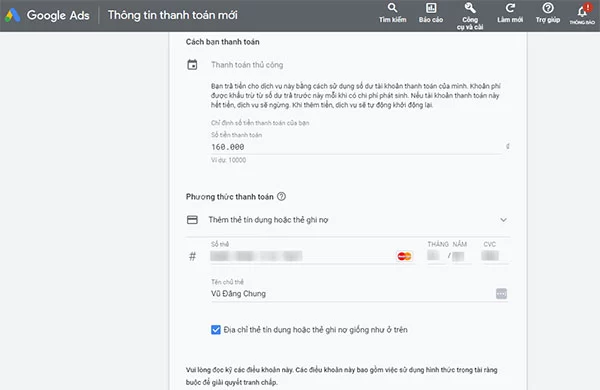600x390 pixels.
Task: Click the payment amount field 160.000
Action: click(357, 147)
